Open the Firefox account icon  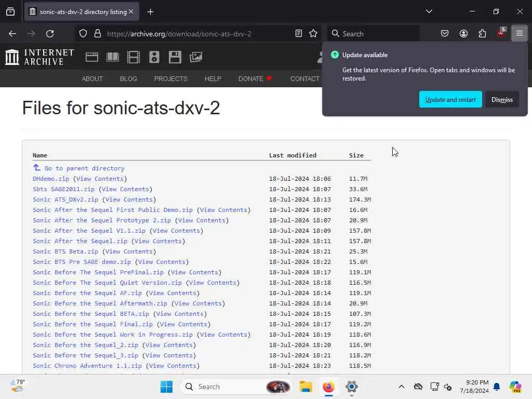pyautogui.click(x=463, y=34)
